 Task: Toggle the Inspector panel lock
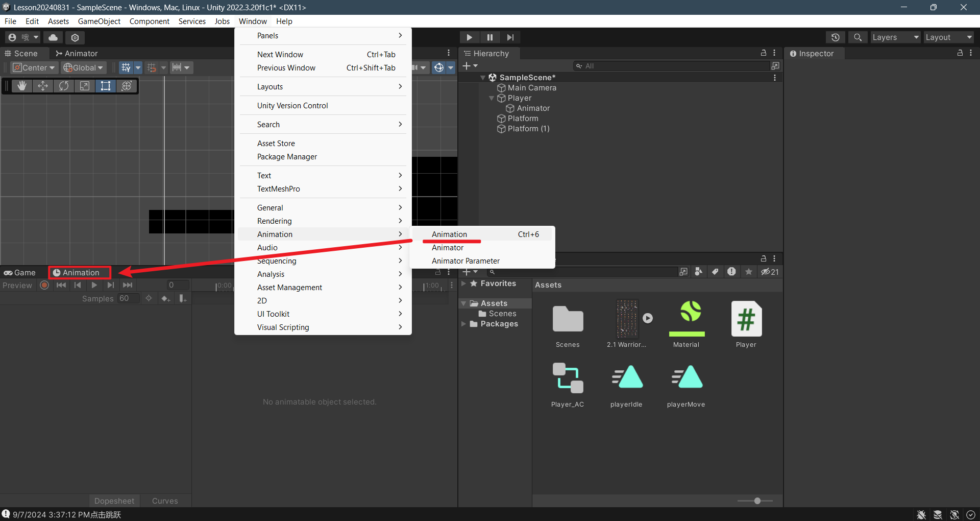point(960,53)
